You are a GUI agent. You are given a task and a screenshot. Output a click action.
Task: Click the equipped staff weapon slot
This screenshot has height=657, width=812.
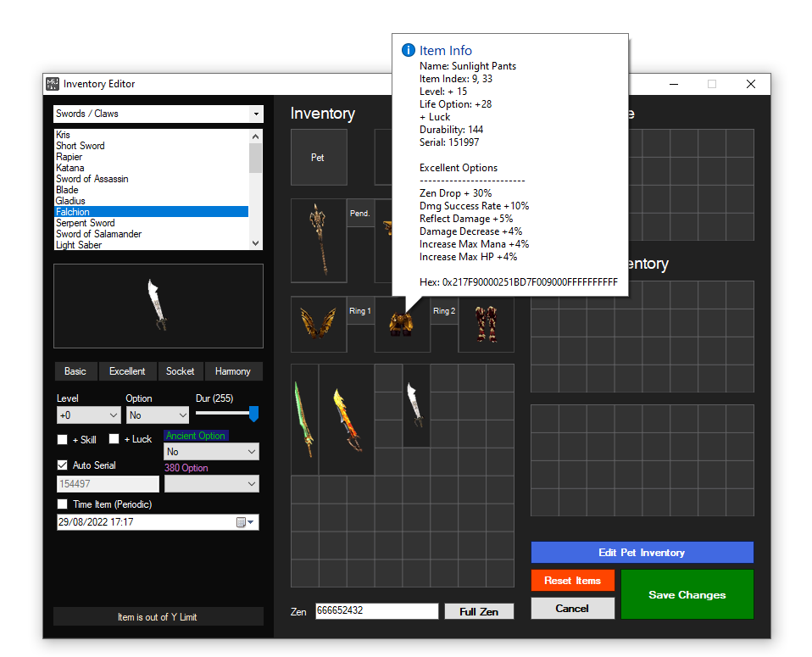click(320, 239)
